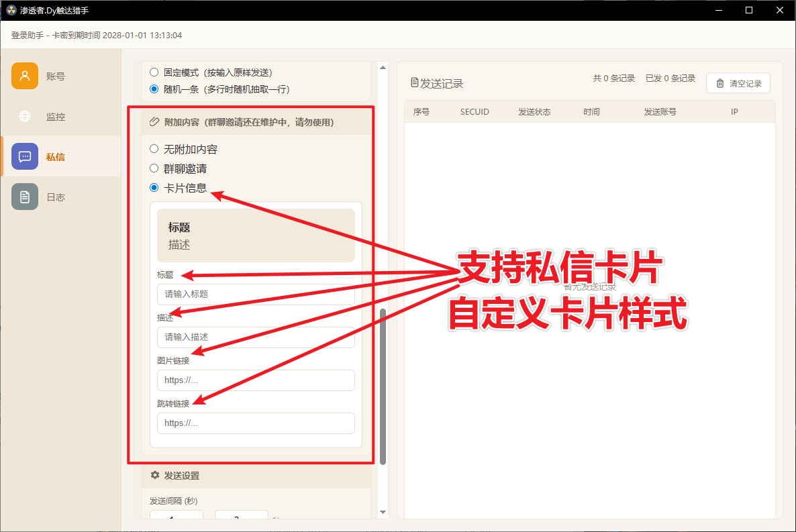Image resolution: width=796 pixels, height=532 pixels.
Task: Click the 跳转链接 https input field
Action: 256,423
